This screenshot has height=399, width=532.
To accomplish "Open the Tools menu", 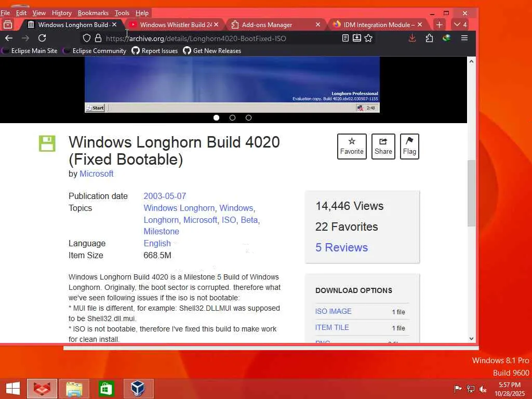I will point(122,13).
